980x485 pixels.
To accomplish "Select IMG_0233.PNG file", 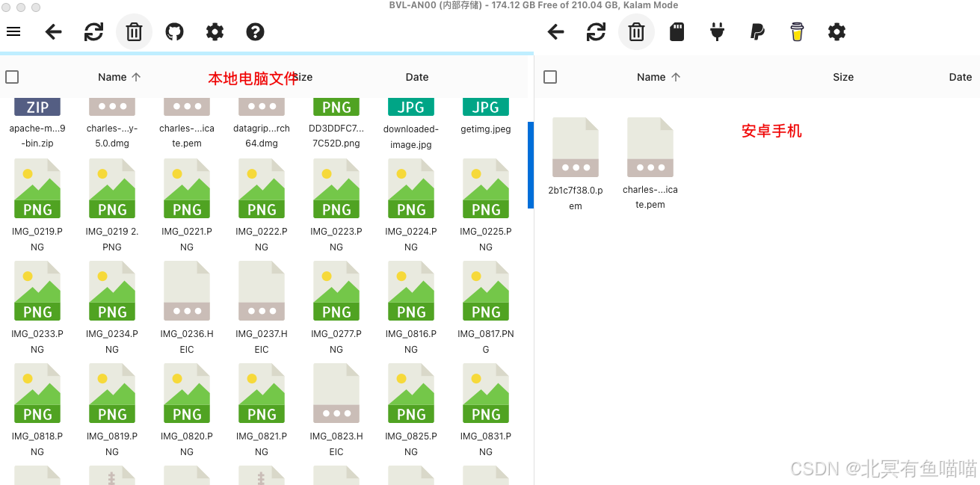I will 37,291.
